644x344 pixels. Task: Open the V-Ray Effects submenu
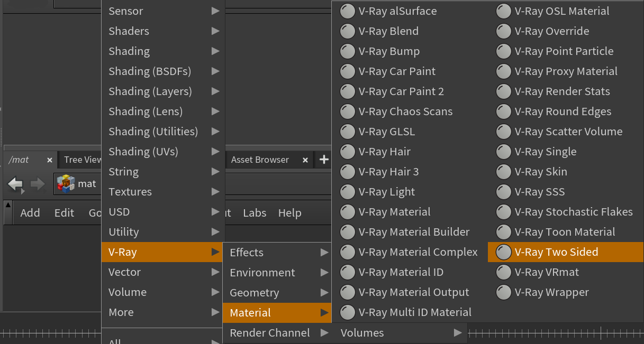277,253
